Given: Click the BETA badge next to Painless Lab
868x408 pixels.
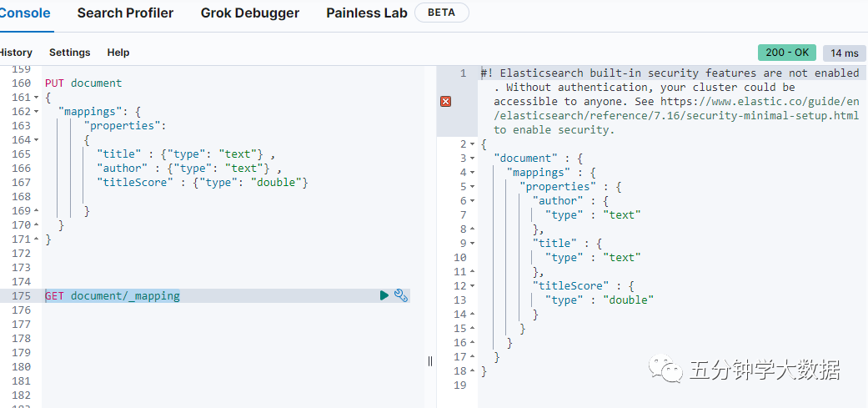Looking at the screenshot, I should pyautogui.click(x=442, y=13).
